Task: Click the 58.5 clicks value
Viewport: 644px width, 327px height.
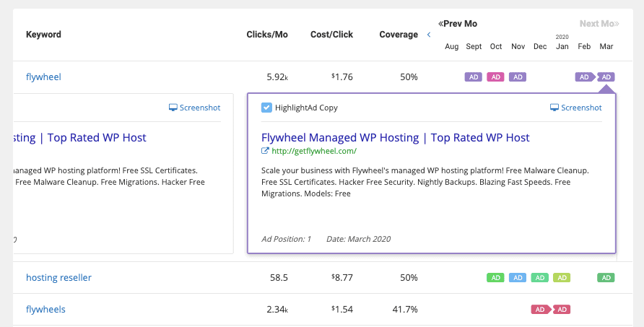Action: point(279,278)
